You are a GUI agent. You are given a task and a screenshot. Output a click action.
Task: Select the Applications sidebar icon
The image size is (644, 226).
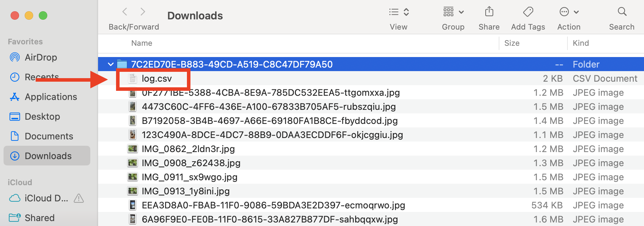point(14,96)
